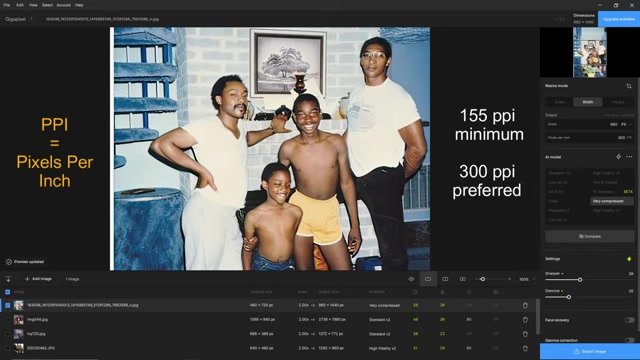640x360 pixels.
Task: Switch to split view preview layout
Action: click(445, 279)
